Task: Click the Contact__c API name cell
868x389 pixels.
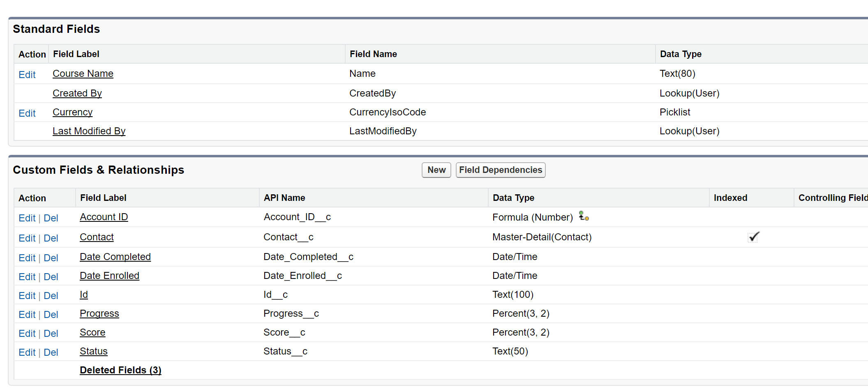Action: (x=289, y=237)
